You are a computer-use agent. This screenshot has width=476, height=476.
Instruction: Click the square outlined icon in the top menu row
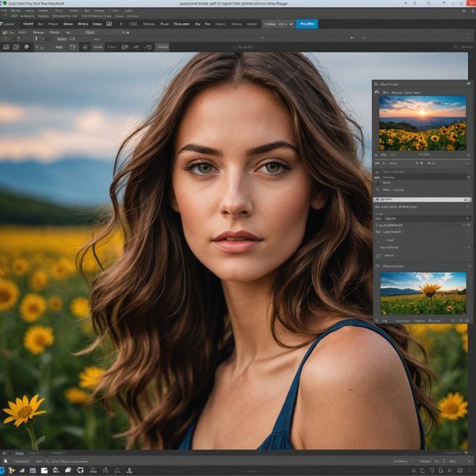click(x=109, y=24)
